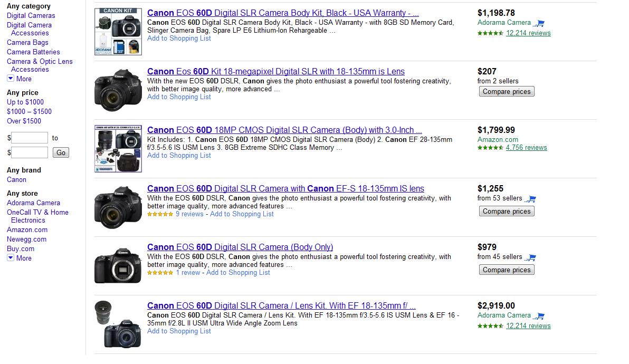Screen dimensions: 629x364
Task: Open the 9 reviews link
Action: 189,214
